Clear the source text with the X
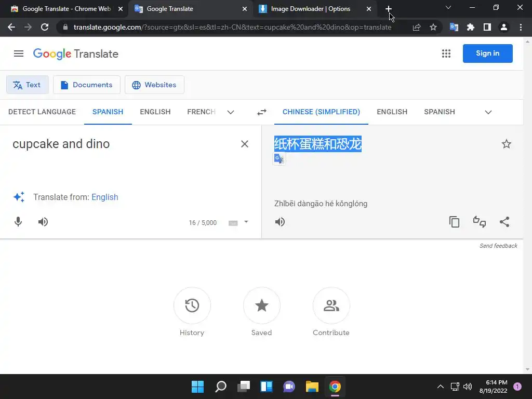Screen dimensions: 532x399 tap(245, 144)
